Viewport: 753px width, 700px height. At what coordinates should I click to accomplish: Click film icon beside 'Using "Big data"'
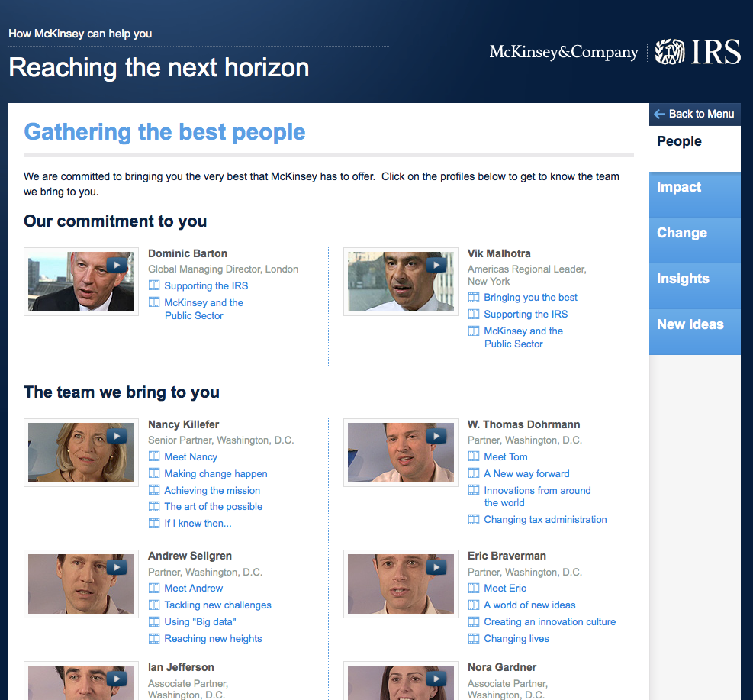click(154, 621)
